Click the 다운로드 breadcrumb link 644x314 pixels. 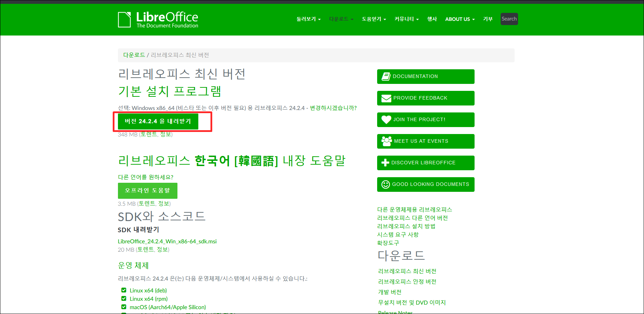(134, 55)
